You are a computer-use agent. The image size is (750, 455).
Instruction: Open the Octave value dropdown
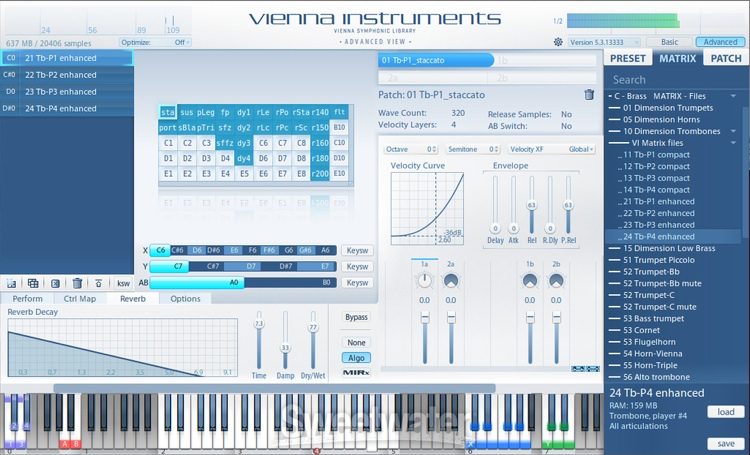[x=410, y=149]
